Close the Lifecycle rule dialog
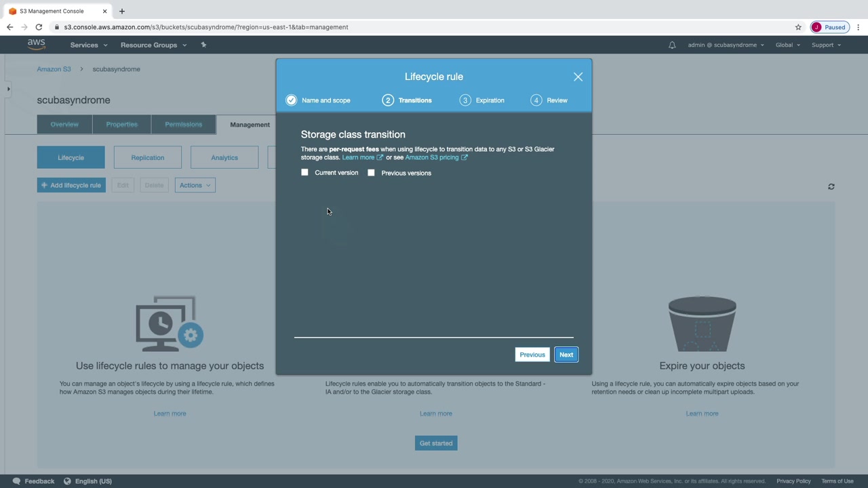 coord(578,77)
